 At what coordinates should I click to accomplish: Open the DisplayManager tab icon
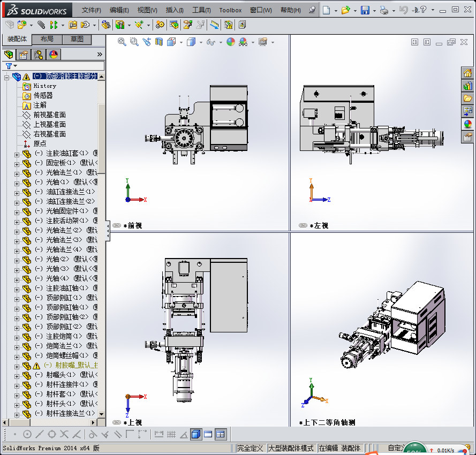54,55
